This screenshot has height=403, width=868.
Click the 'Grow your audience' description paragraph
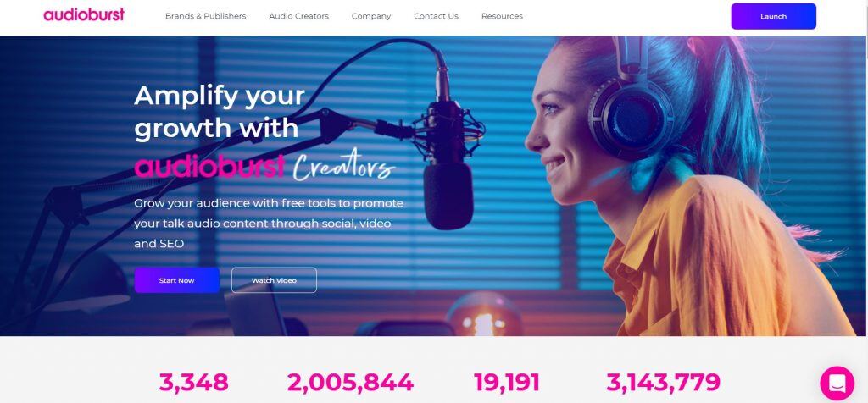tap(269, 224)
